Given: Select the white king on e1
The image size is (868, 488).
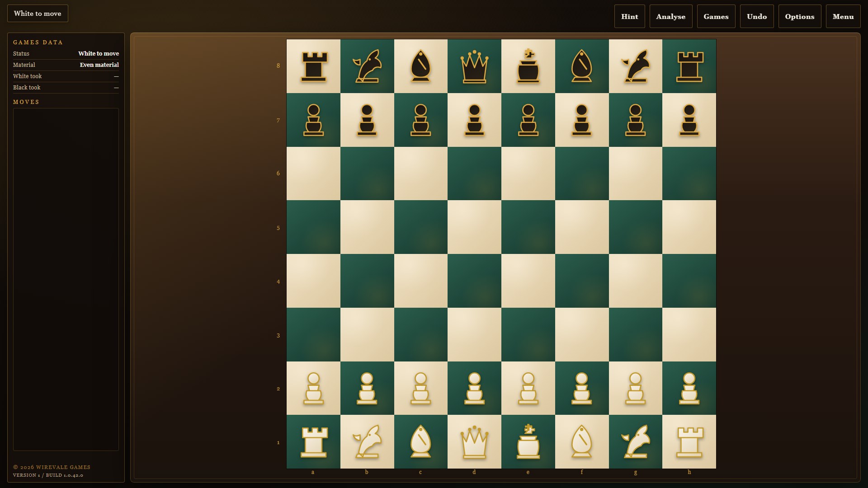Looking at the screenshot, I should (528, 442).
